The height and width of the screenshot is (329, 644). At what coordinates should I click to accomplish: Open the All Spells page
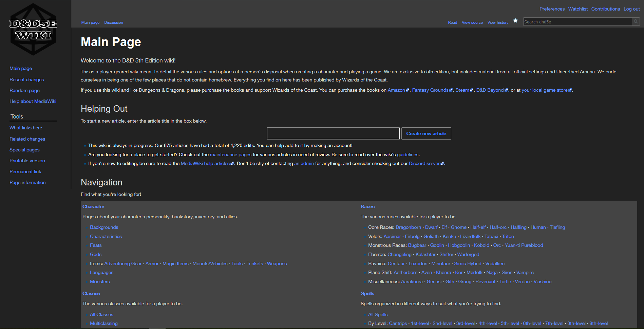[x=378, y=314]
